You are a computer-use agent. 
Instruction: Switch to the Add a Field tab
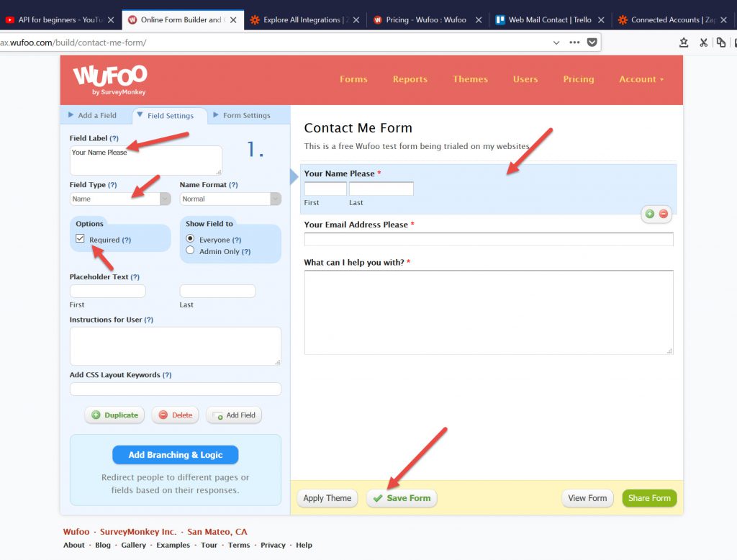96,115
